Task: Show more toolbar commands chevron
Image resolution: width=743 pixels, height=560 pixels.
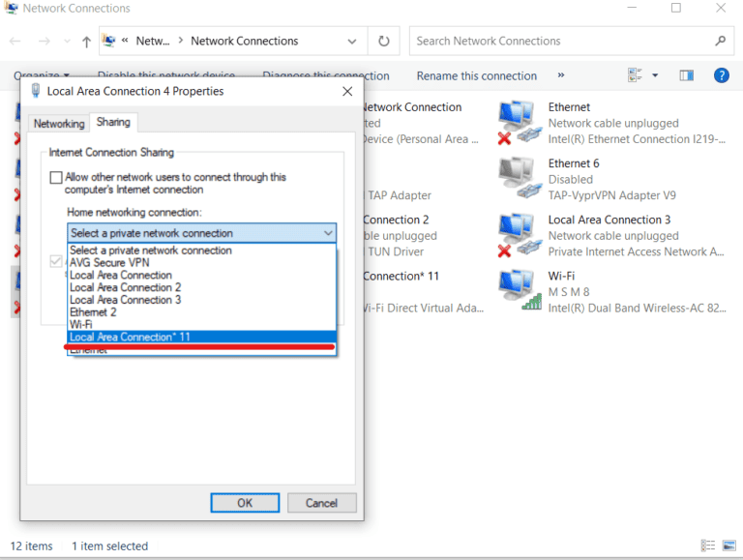Action: click(x=561, y=75)
